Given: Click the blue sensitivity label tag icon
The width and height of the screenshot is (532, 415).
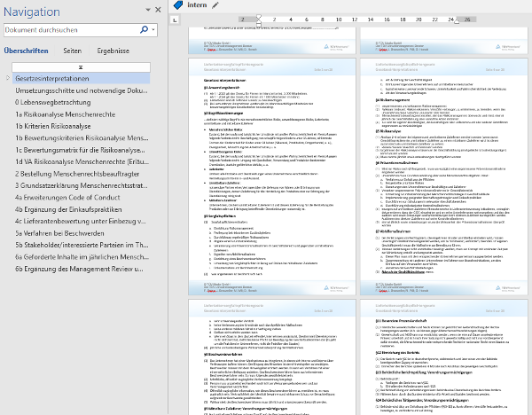Looking at the screenshot, I should click(x=177, y=4).
